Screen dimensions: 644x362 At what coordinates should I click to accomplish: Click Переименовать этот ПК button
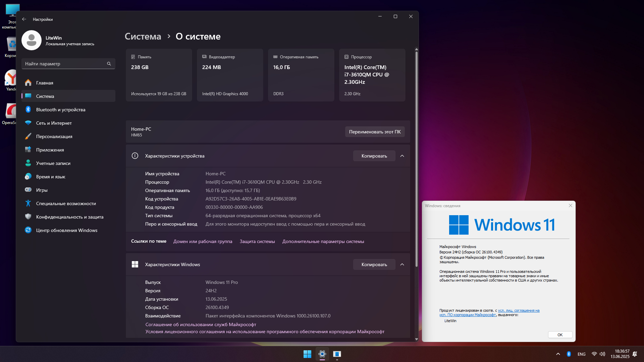point(375,132)
